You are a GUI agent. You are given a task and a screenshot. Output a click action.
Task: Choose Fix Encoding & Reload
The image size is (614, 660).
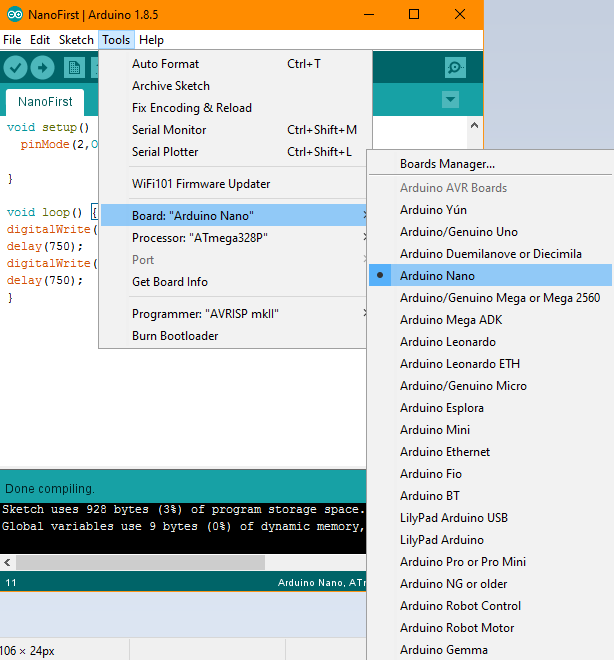pyautogui.click(x=235, y=108)
